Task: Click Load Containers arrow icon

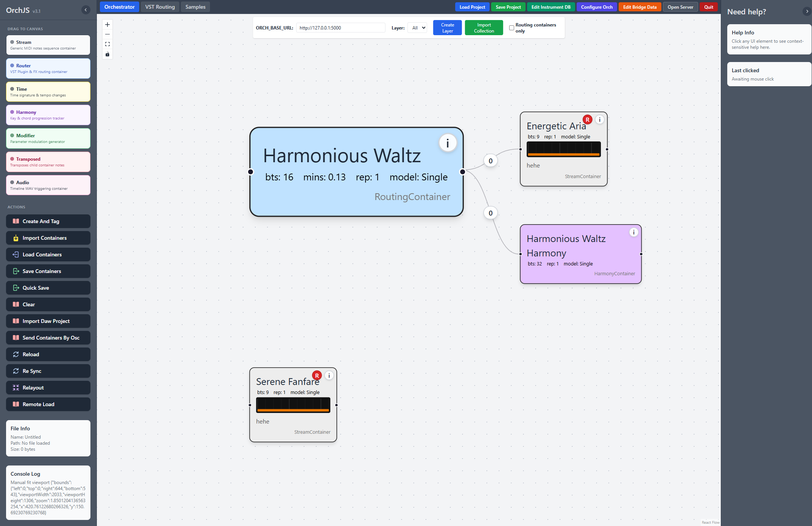Action: click(x=16, y=254)
